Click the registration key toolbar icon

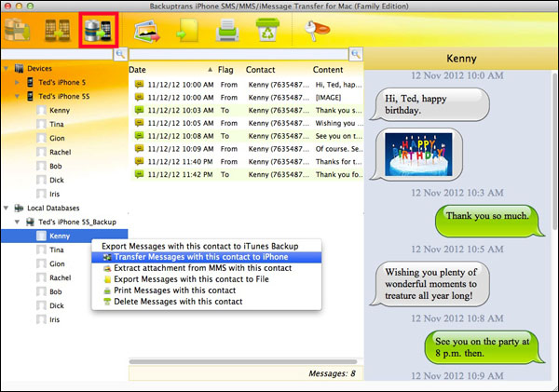pos(317,30)
